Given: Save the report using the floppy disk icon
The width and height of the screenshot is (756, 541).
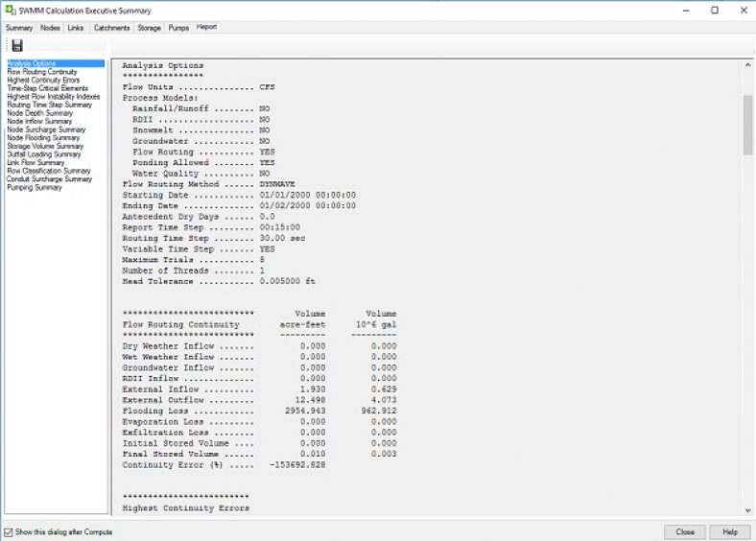Looking at the screenshot, I should [x=17, y=46].
